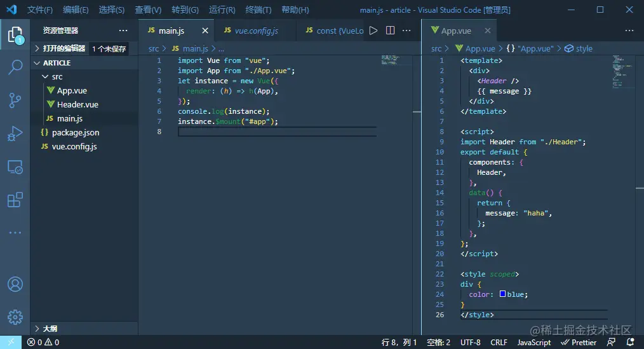Change indentation via 空格: 2
This screenshot has width=644, height=349.
coord(439,342)
